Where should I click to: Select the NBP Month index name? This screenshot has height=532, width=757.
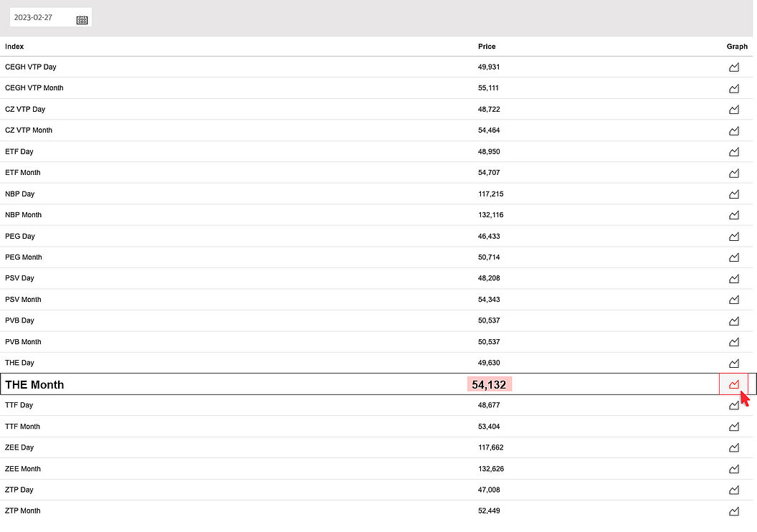[x=23, y=215]
